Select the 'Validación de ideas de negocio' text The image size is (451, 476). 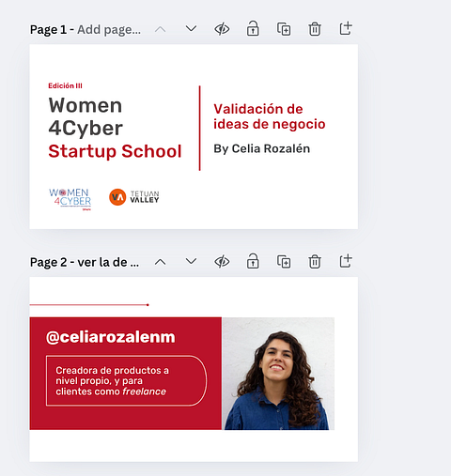tap(270, 116)
